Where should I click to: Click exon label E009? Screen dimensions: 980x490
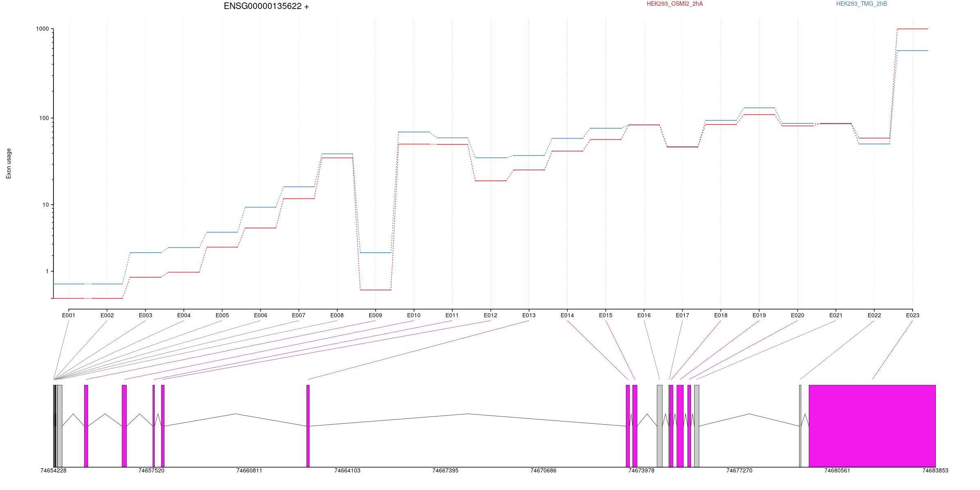click(x=375, y=315)
